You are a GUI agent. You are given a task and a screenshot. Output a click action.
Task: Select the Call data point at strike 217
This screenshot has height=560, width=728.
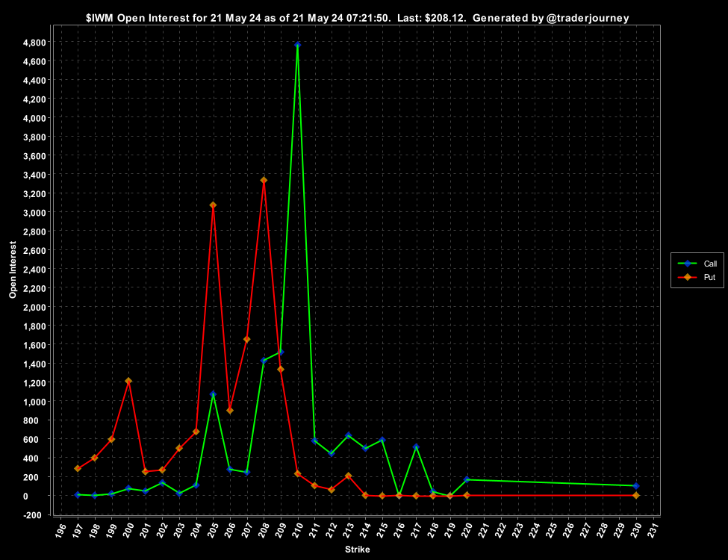point(416,447)
